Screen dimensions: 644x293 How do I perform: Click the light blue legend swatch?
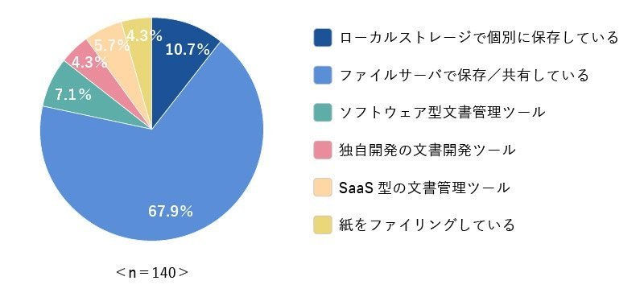(x=323, y=75)
